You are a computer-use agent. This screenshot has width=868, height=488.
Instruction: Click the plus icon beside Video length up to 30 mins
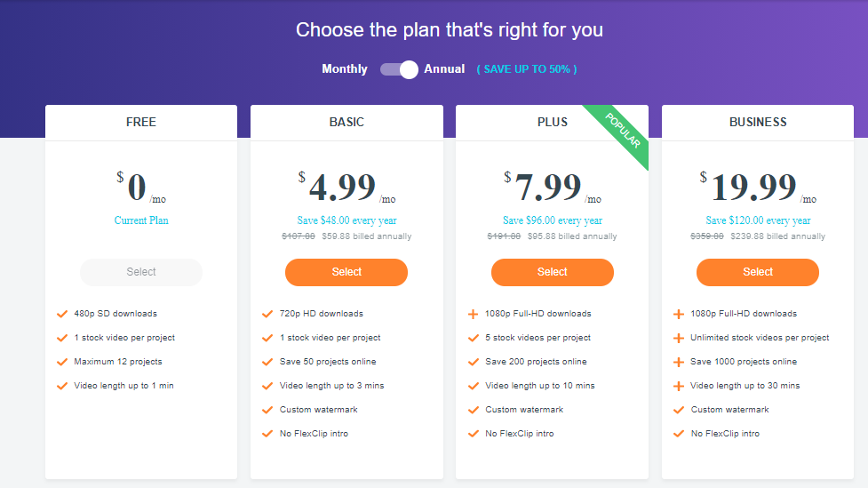(678, 386)
